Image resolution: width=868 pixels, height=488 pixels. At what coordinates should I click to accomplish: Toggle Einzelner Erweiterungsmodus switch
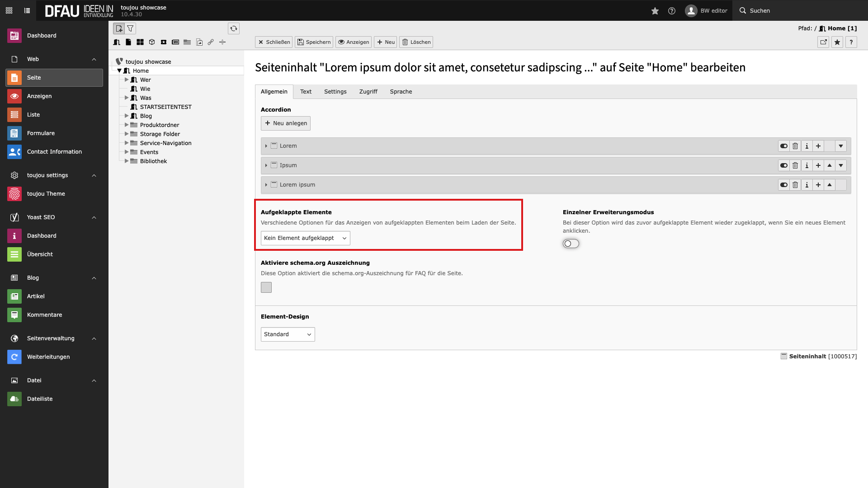(x=571, y=244)
